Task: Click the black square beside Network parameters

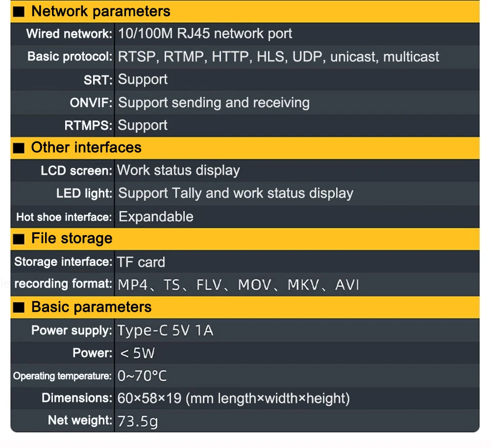Action: coord(19,12)
